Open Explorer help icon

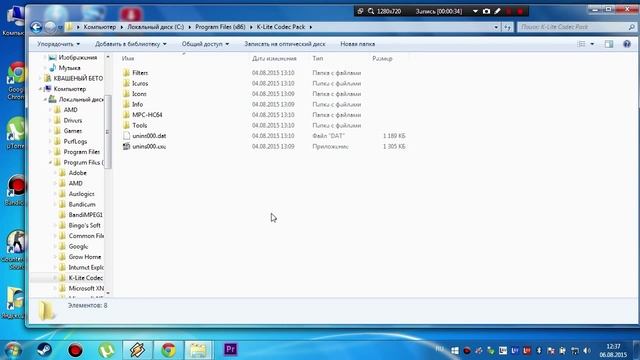point(627,44)
